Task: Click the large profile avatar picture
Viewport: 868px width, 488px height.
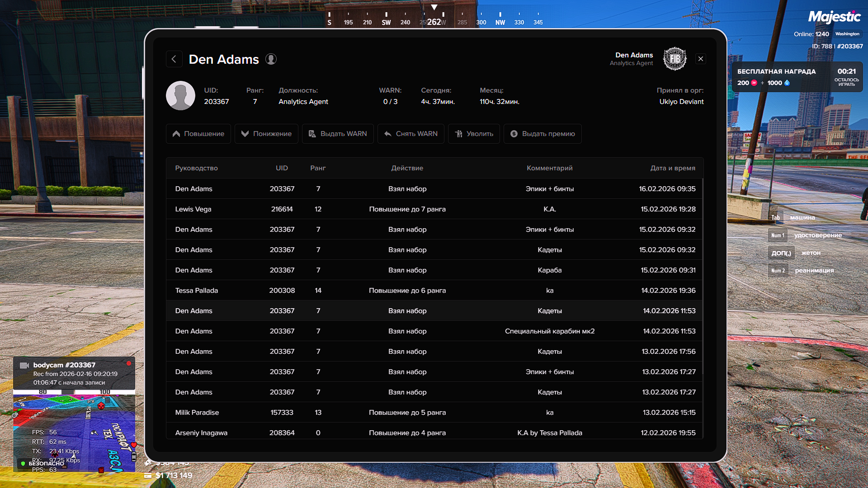Action: [x=180, y=96]
